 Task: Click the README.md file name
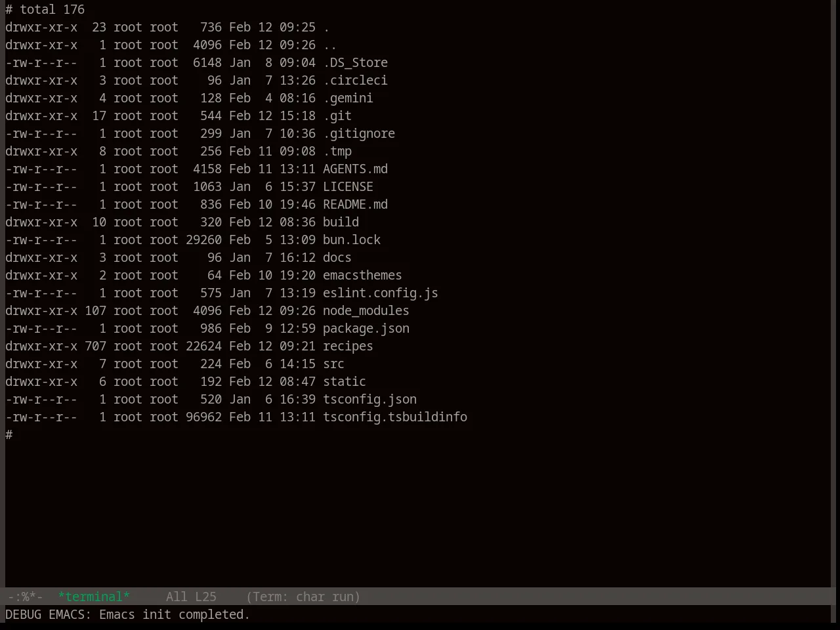click(355, 204)
